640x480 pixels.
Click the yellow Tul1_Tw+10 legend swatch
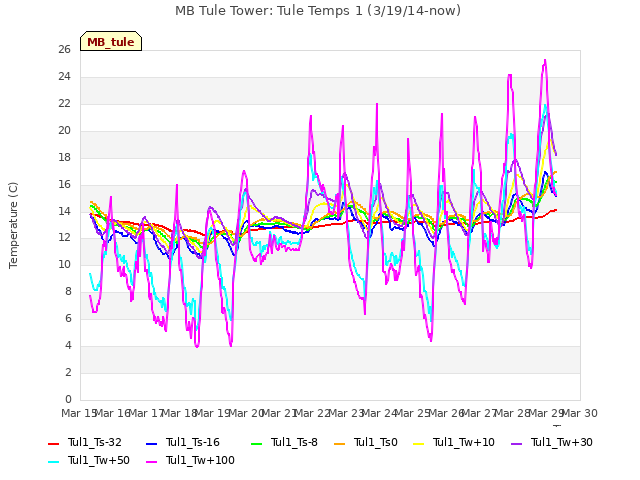pos(419,443)
